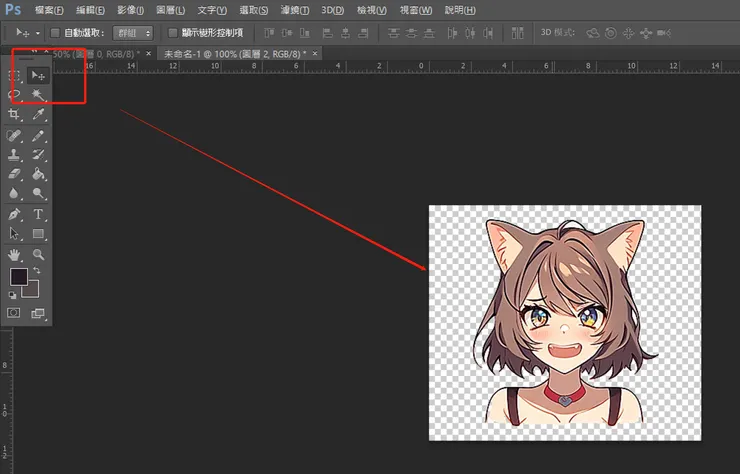
Task: Open the 選取(S) menu
Action: pyautogui.click(x=253, y=10)
